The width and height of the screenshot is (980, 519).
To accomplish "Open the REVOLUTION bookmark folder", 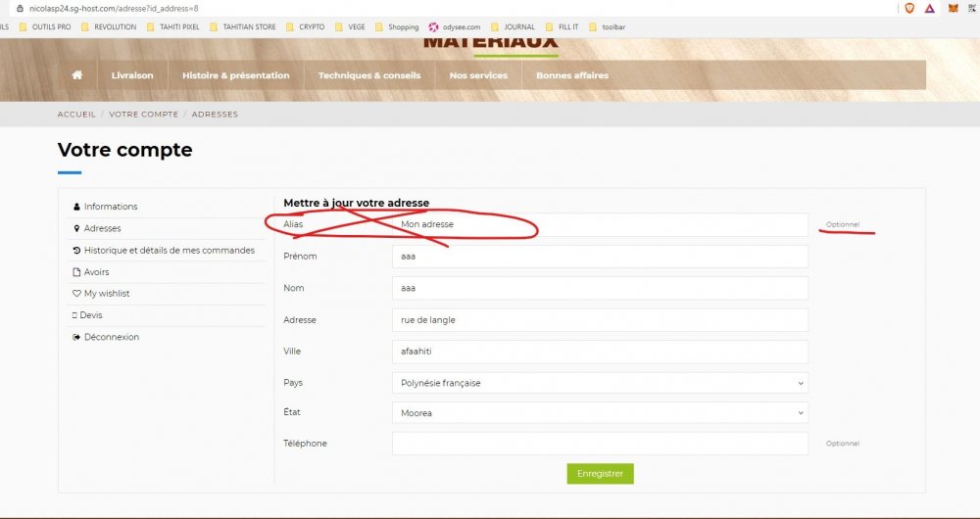I will pos(109,26).
